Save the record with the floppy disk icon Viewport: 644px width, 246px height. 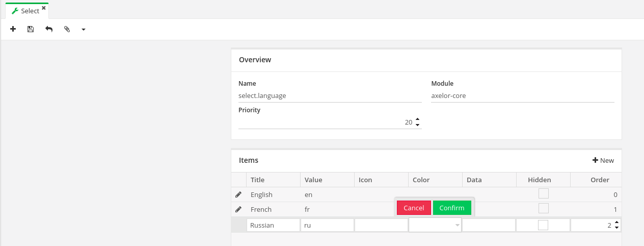[x=31, y=30]
